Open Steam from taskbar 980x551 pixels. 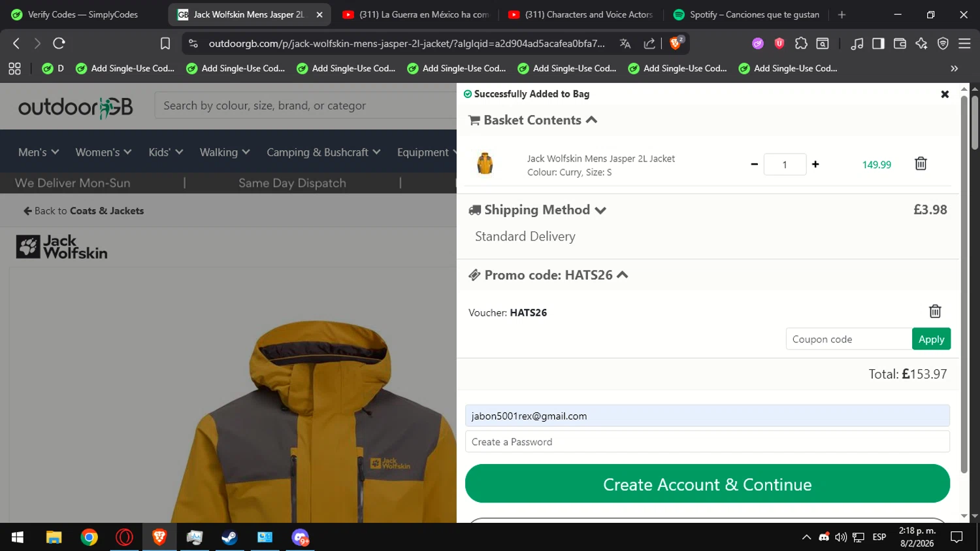pyautogui.click(x=229, y=537)
